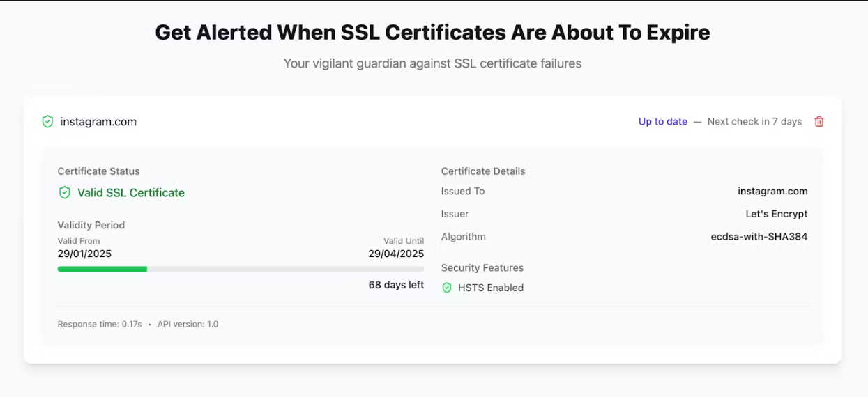Click the Valid Until date 29/04/2025
Image resolution: width=868 pixels, height=397 pixels.
[x=396, y=254]
